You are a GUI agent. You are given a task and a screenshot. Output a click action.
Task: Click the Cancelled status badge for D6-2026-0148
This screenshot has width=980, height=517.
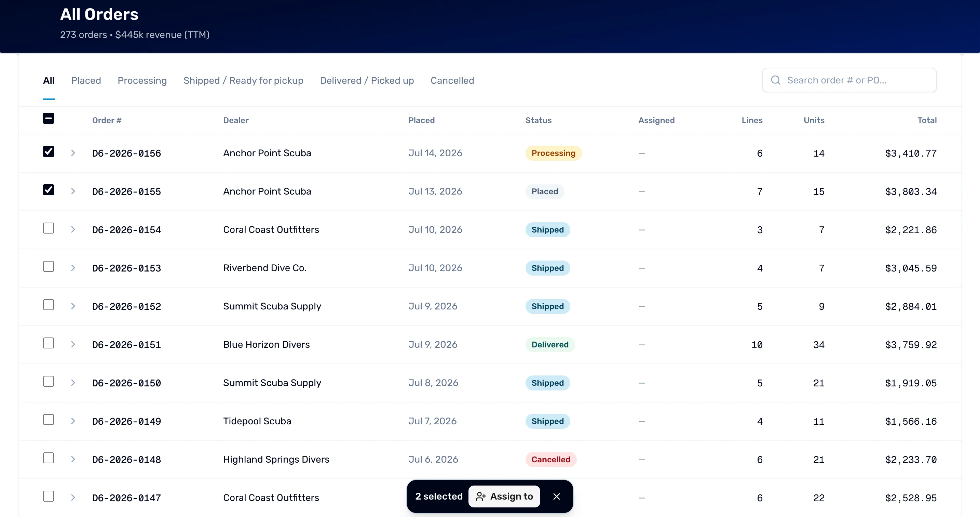(551, 460)
